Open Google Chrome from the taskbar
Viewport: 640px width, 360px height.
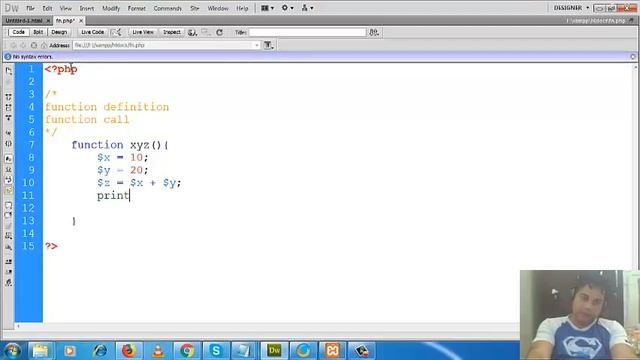187,351
